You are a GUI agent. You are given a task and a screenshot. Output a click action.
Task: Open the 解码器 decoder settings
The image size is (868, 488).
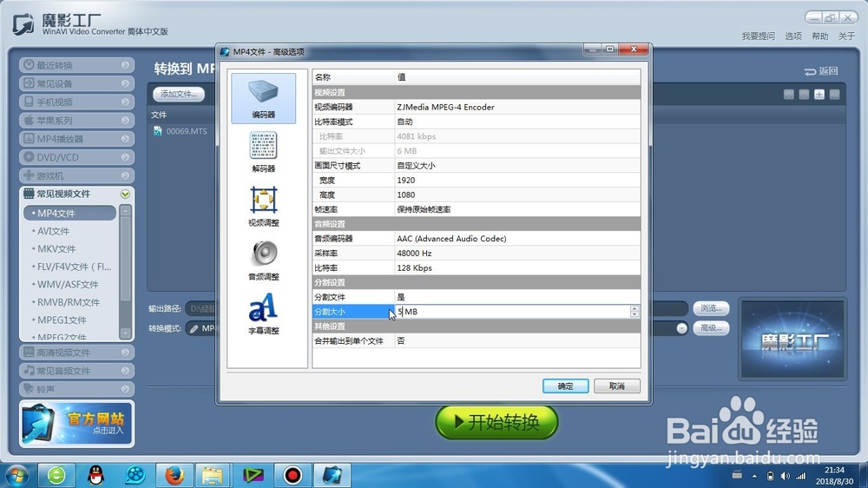click(x=264, y=152)
